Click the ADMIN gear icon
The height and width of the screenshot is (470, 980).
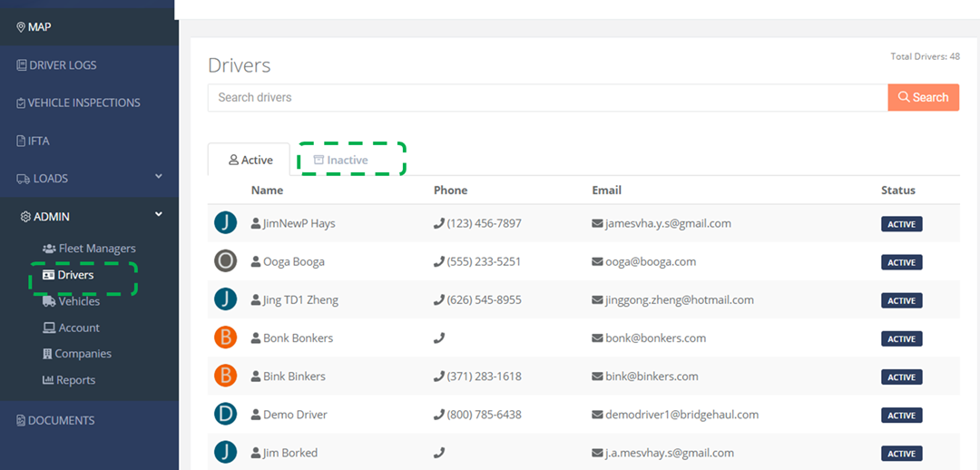click(25, 217)
